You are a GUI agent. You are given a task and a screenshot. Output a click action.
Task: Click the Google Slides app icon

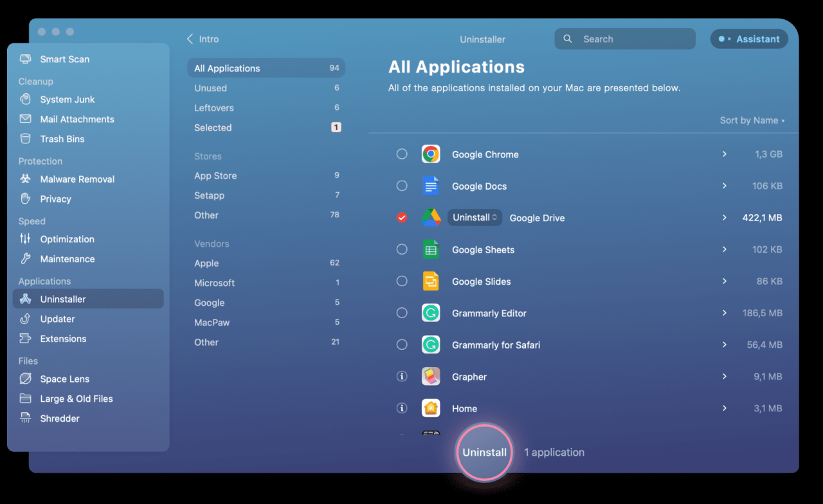[431, 282]
